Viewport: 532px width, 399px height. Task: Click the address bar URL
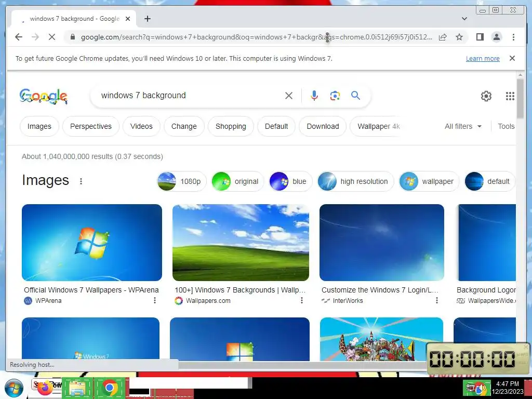pyautogui.click(x=257, y=37)
